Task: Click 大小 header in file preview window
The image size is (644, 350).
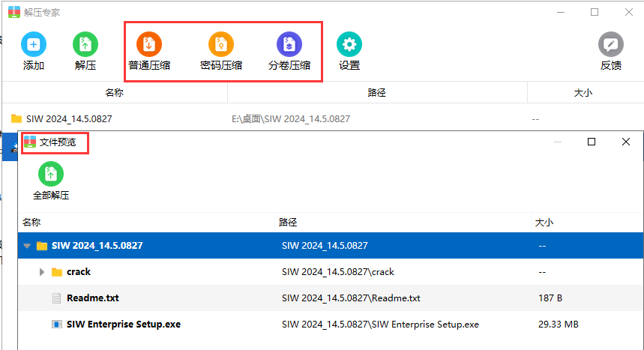Action: [544, 223]
